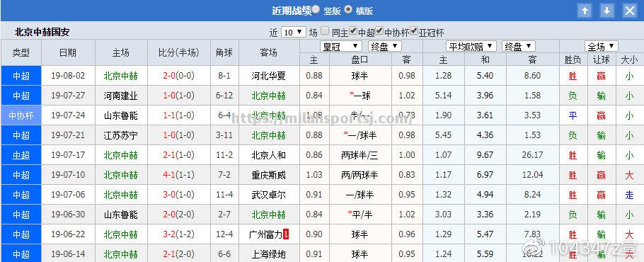Click corner count 12-4

[x=224, y=234]
